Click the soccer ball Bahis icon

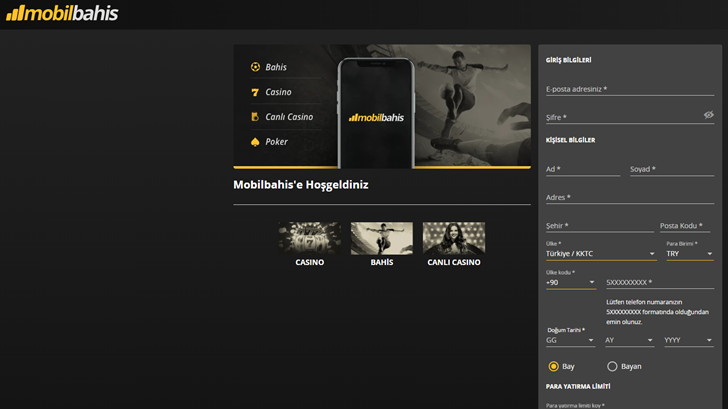(x=255, y=67)
